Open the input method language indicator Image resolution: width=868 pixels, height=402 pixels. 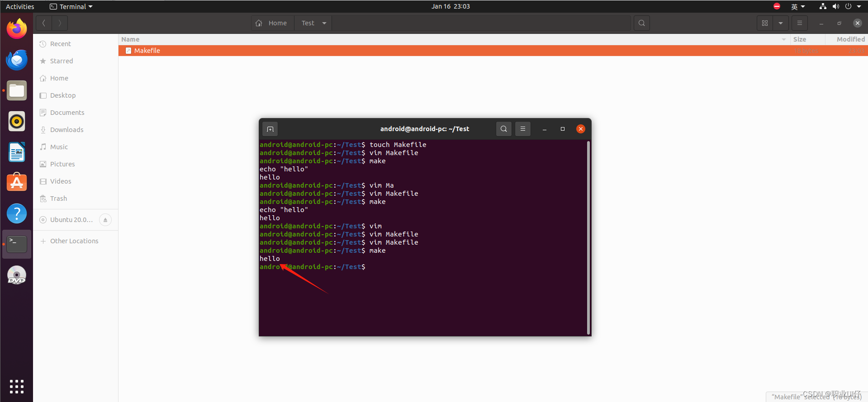798,6
